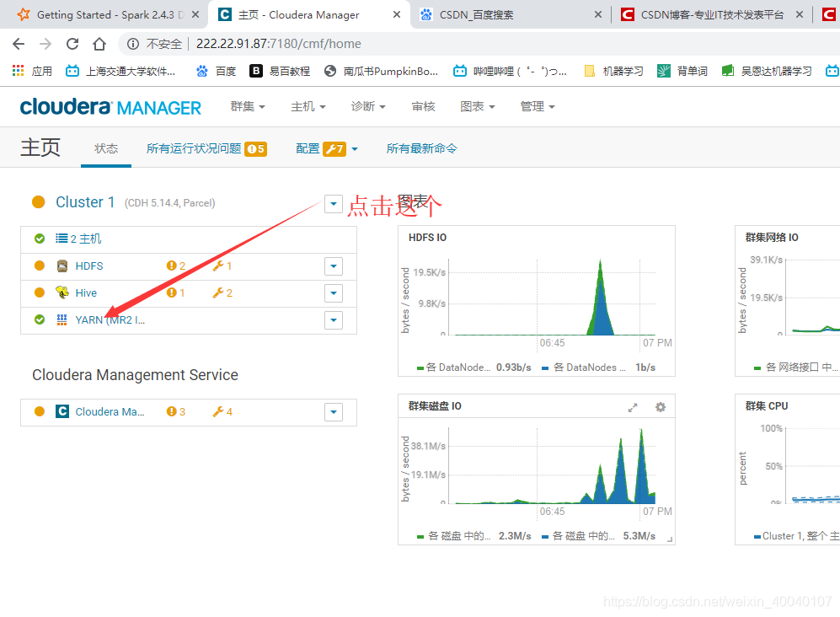The width and height of the screenshot is (840, 617).
Task: Open the 易百教程 bookmark
Action: 280,71
